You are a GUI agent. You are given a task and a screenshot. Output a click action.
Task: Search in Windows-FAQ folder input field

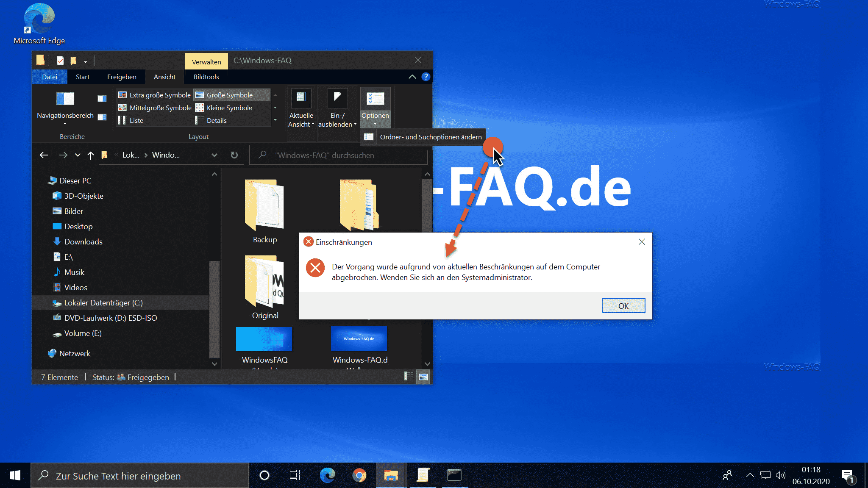[338, 155]
